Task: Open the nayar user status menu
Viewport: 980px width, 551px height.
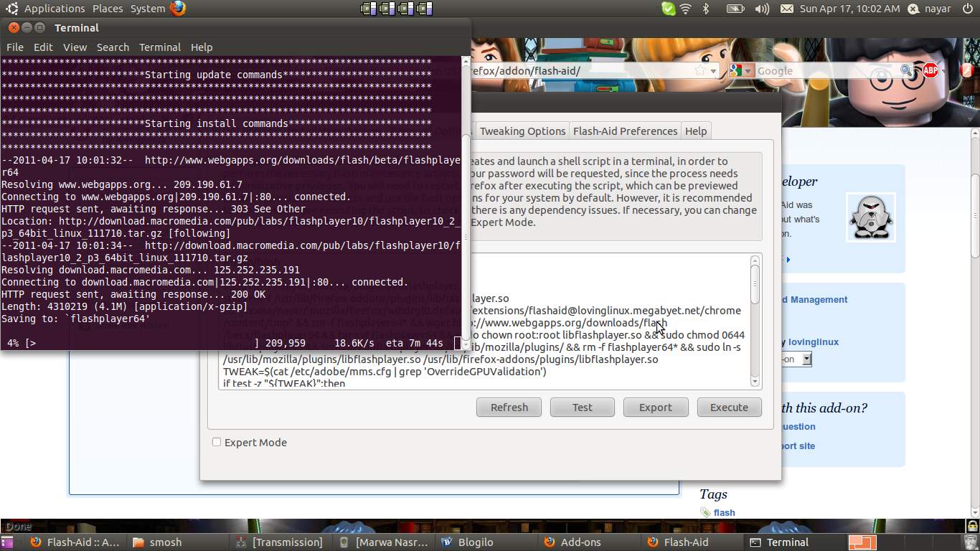Action: 930,9
